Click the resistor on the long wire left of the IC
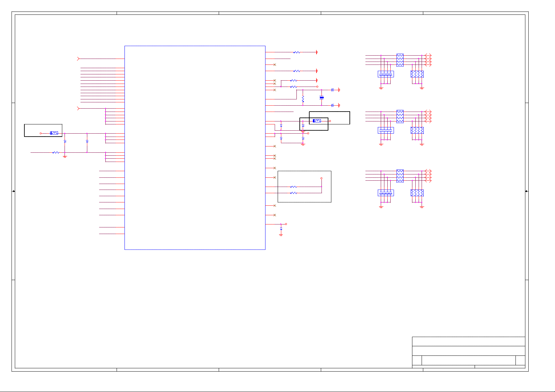The image size is (555, 392). click(x=56, y=152)
